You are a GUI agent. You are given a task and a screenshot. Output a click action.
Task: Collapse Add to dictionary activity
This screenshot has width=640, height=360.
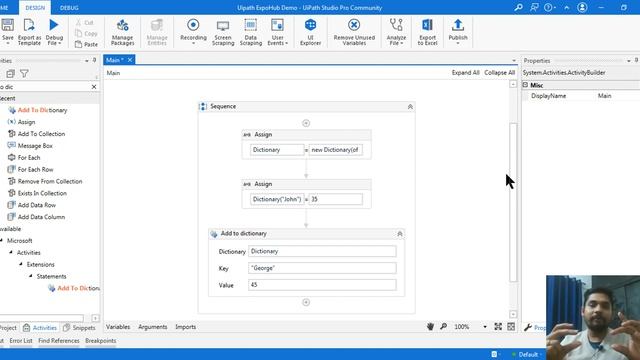[x=400, y=233]
